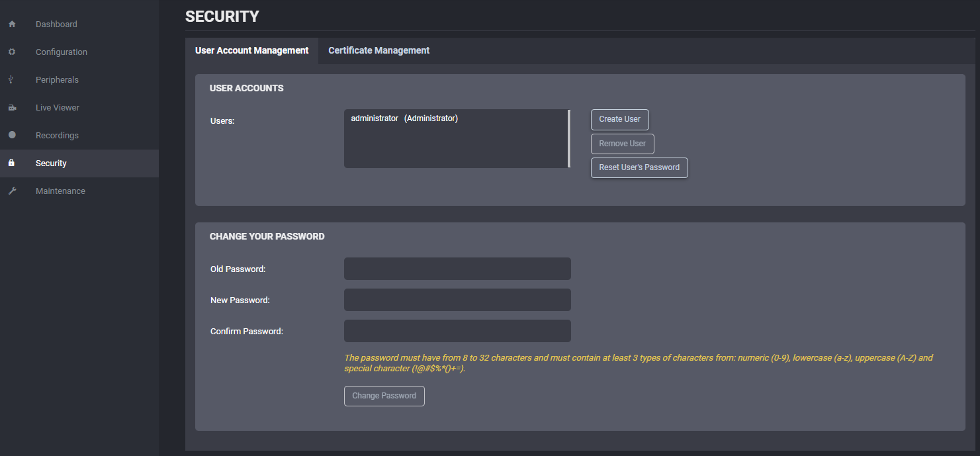This screenshot has height=456, width=980.
Task: Click the CHANGE YOUR PASSWORD section title
Action: point(267,236)
